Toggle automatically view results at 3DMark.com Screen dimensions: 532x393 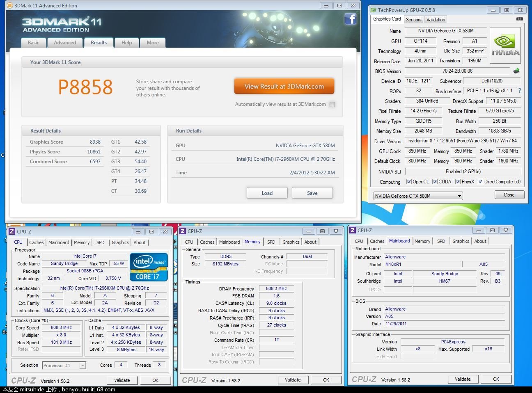[332, 104]
